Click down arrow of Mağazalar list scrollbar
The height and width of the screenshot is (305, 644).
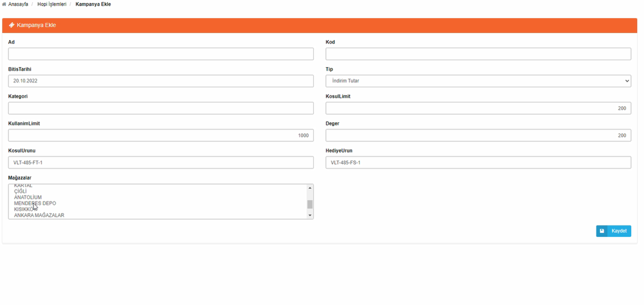pos(310,215)
